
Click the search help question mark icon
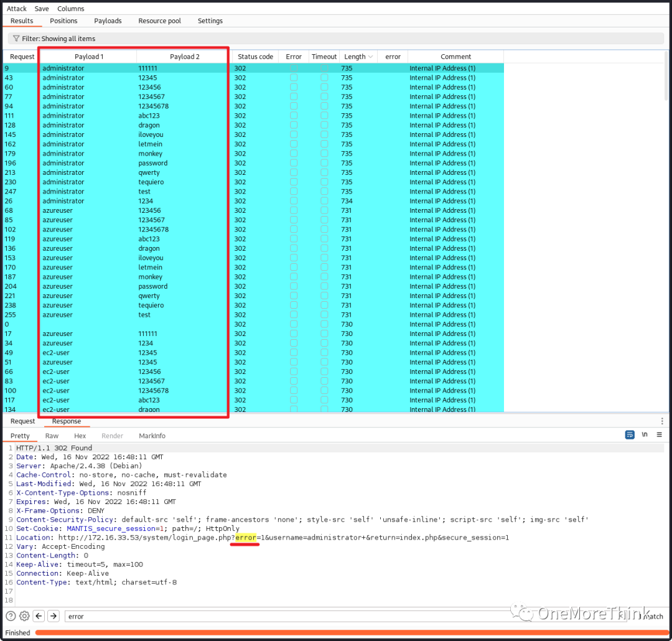point(11,616)
